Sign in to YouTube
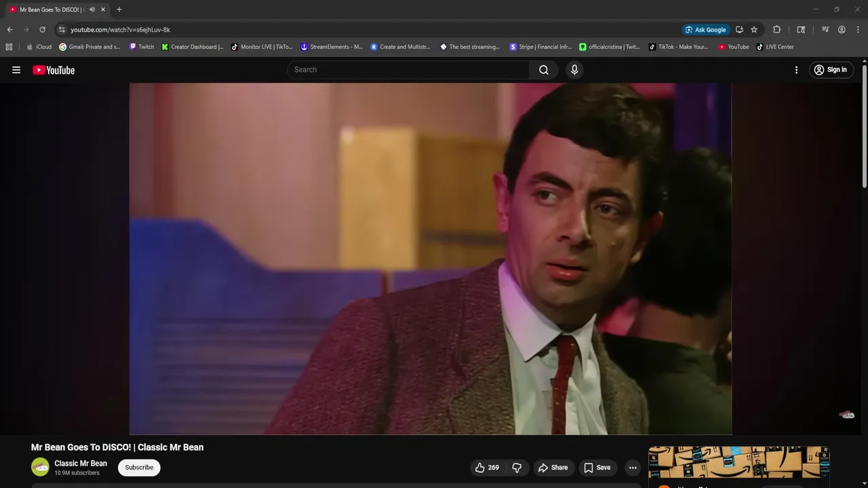This screenshot has height=488, width=868. [831, 70]
